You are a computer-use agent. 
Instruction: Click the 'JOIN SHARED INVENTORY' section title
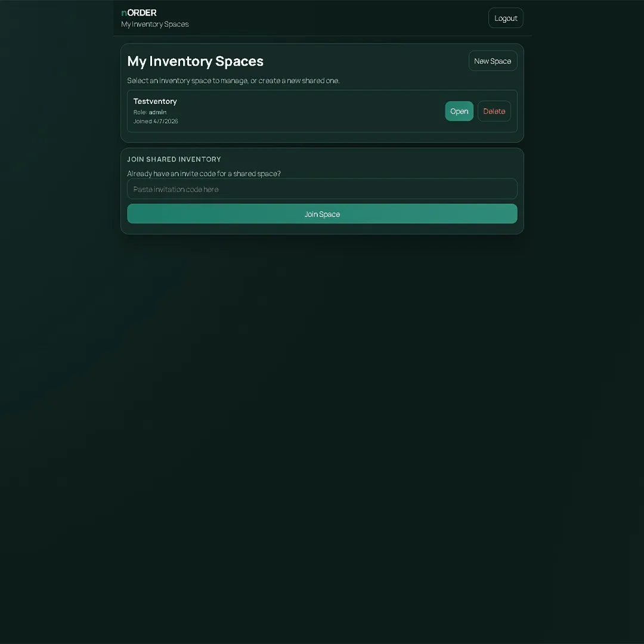coord(174,159)
